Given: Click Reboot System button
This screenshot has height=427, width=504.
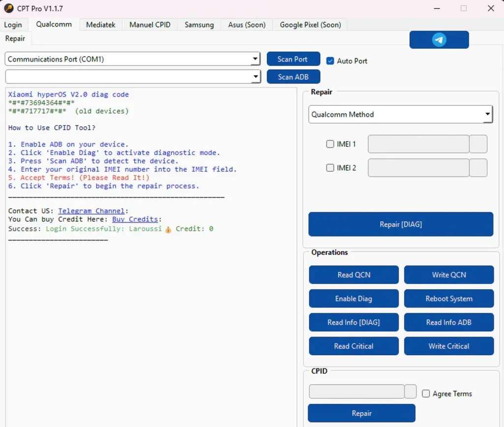Looking at the screenshot, I should (x=449, y=299).
